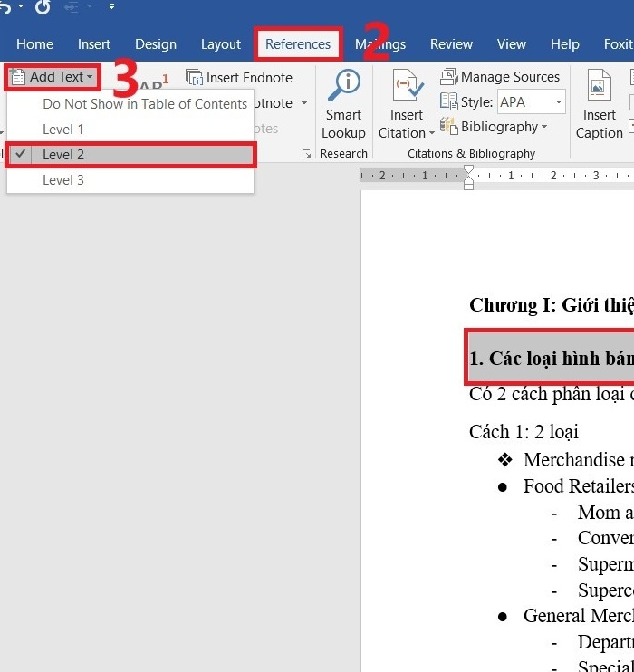Select Level 1 in Add Text menu
Screen dimensions: 634x672
click(x=63, y=129)
